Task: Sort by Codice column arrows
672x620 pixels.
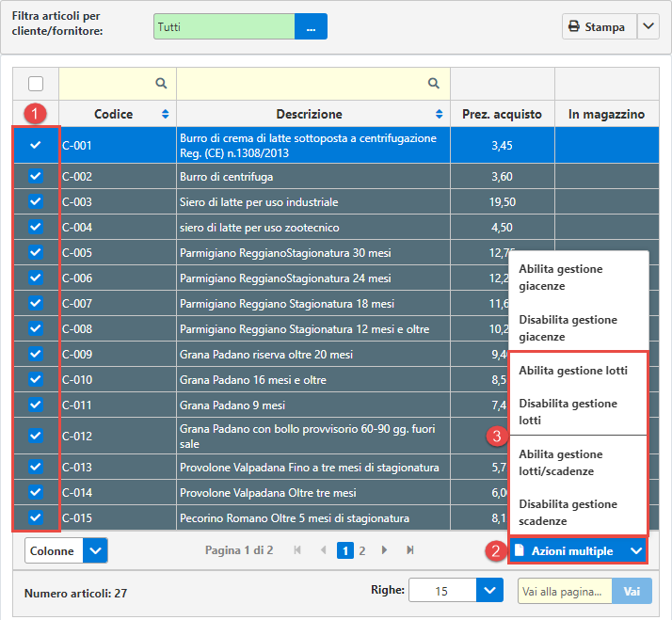Action: tap(166, 114)
